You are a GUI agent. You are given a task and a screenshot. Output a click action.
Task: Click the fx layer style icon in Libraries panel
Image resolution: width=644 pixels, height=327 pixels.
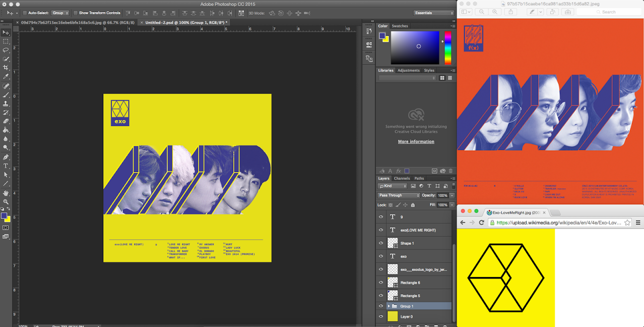398,171
